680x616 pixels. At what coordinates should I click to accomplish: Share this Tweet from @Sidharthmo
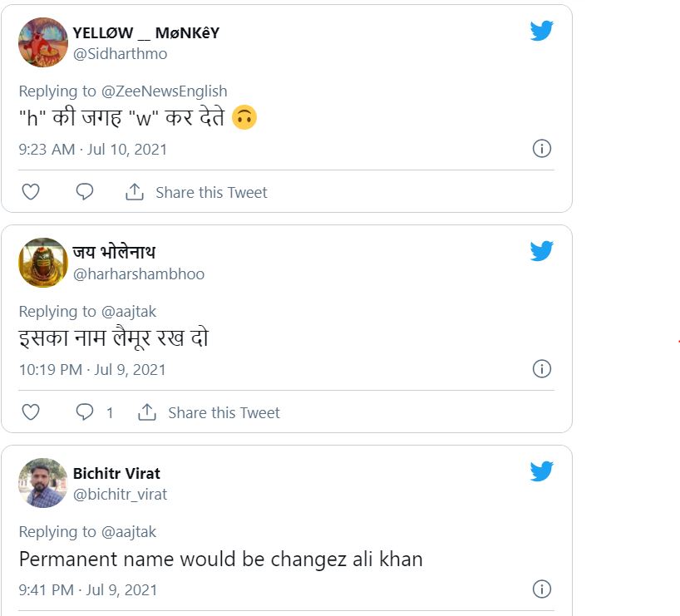196,192
